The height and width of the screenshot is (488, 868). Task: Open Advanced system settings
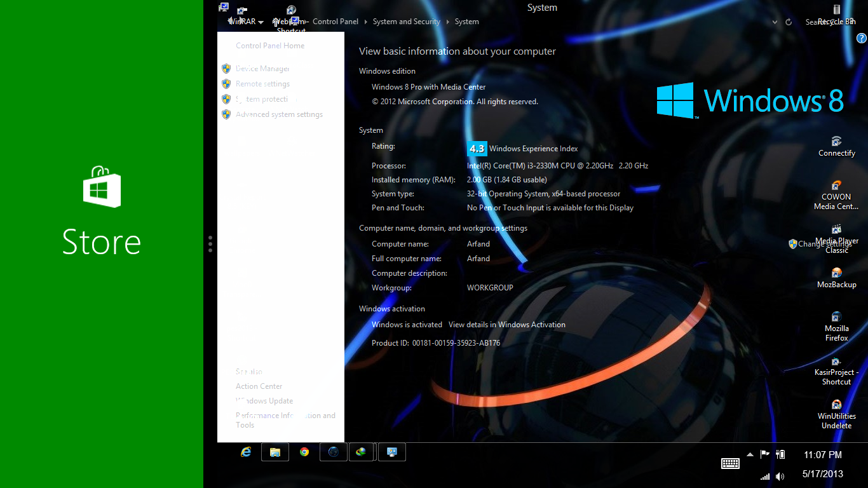(280, 114)
